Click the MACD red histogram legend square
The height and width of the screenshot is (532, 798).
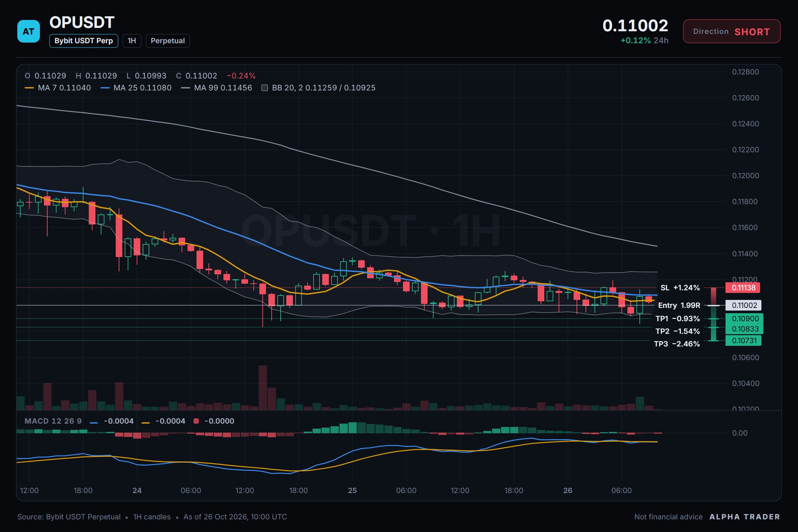196,421
